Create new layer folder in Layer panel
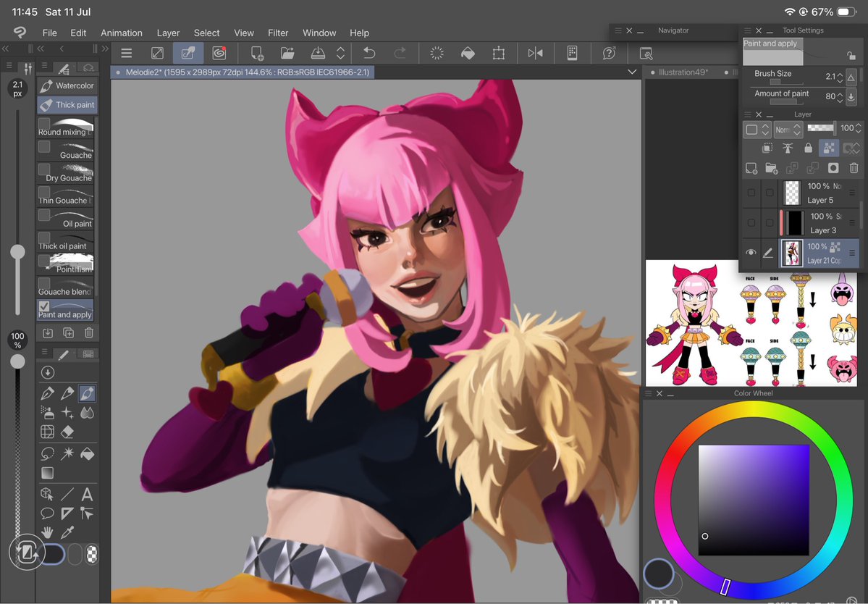Image resolution: width=868 pixels, height=604 pixels. [771, 168]
